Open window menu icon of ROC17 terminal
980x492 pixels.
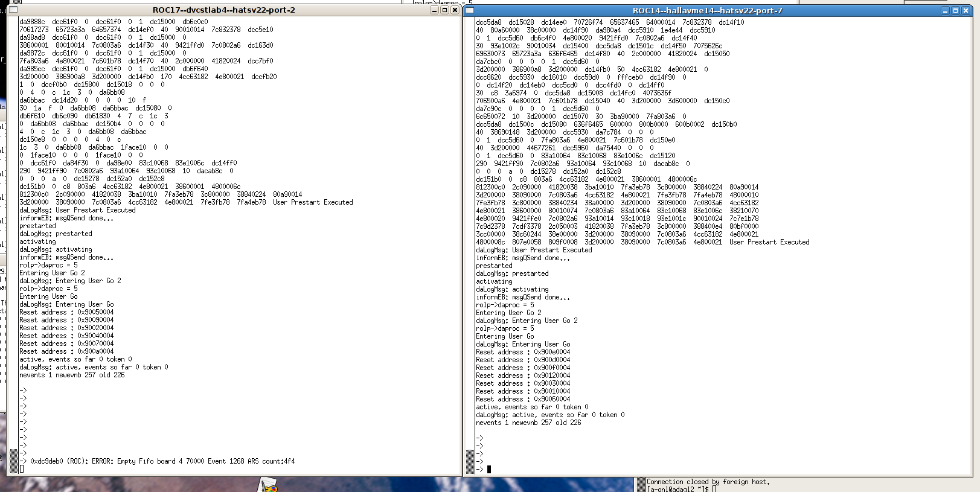13,10
